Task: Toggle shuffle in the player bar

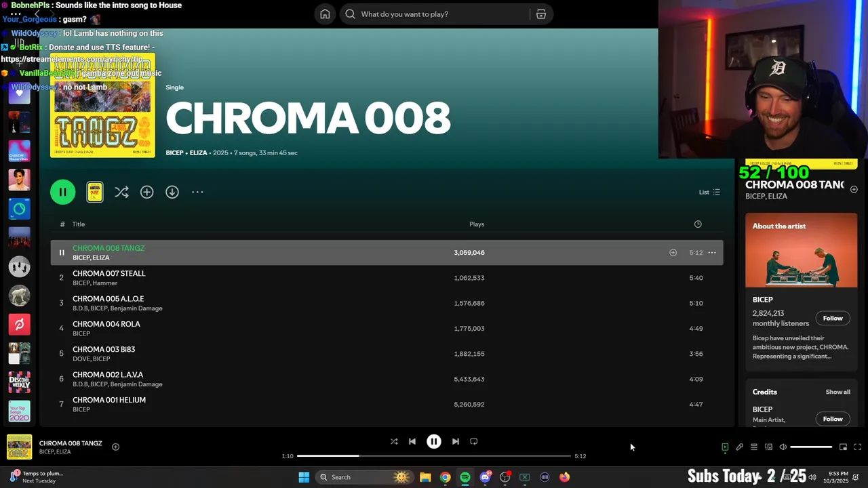Action: 394,441
